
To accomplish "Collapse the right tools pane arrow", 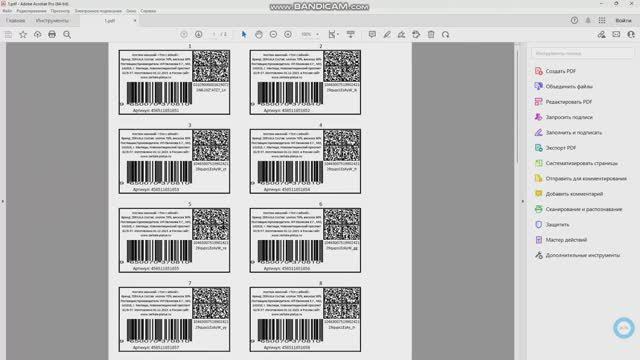I will coord(522,201).
